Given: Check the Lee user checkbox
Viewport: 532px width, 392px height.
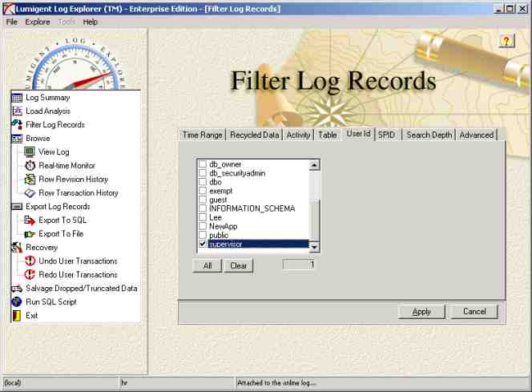Looking at the screenshot, I should [x=203, y=217].
